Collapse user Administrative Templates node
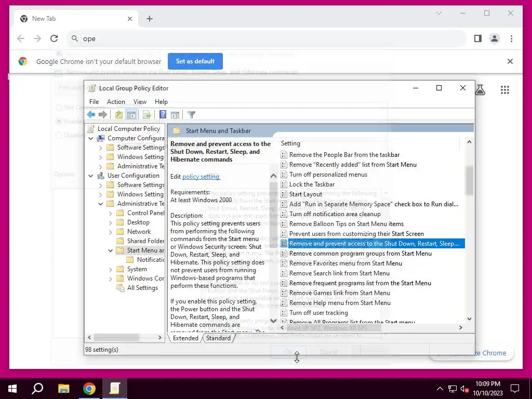 (100, 204)
